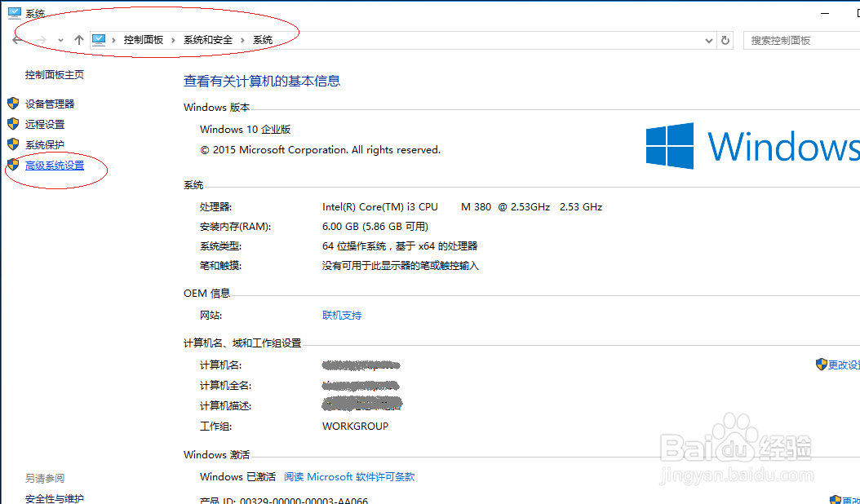Expand chevron after 控制面板 breadcrumb
Screen dimensions: 860x504
[x=173, y=40]
